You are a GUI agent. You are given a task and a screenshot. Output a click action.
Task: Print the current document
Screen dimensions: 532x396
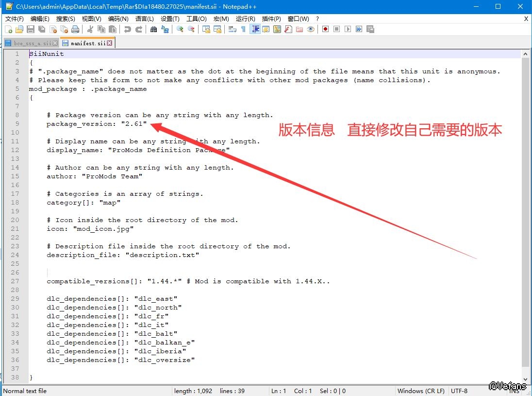point(75,29)
